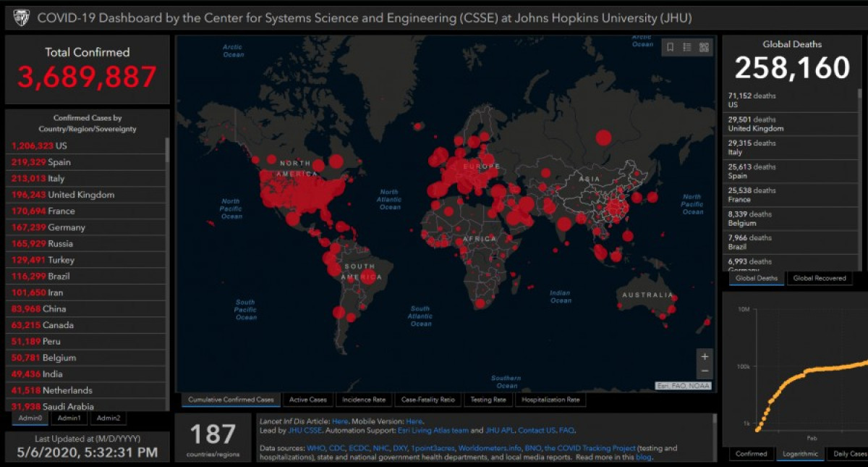This screenshot has height=467, width=868.
Task: Switch the chart to Logarithmic scale
Action: pos(800,454)
